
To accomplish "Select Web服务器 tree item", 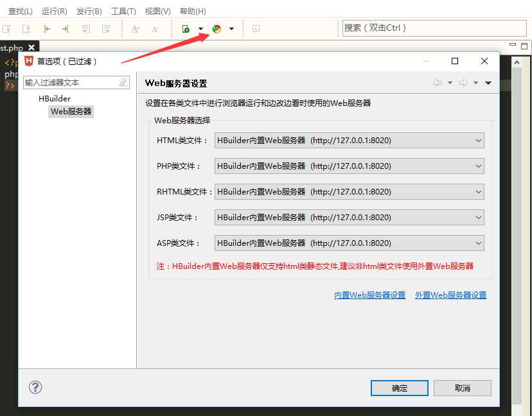I will tap(71, 112).
